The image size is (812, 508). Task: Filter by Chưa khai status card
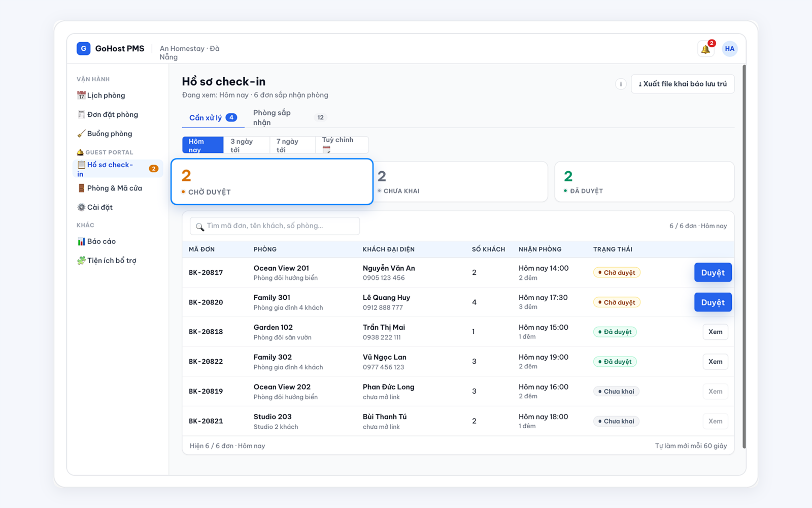pyautogui.click(x=461, y=182)
